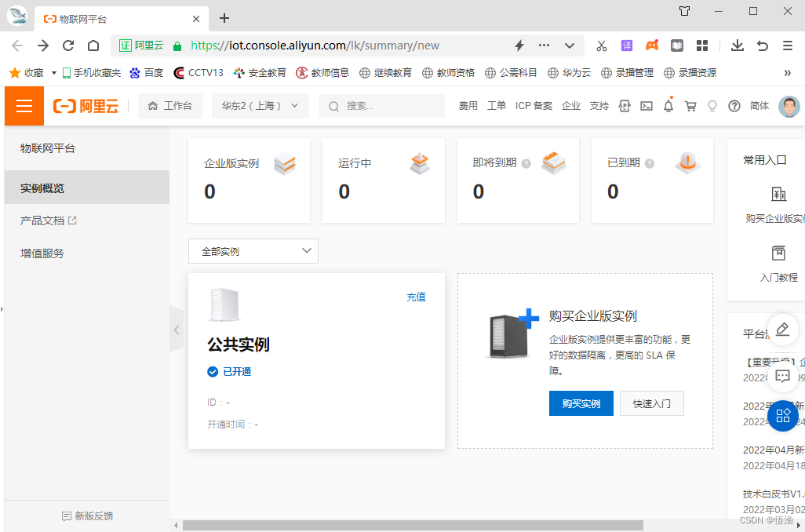Click the blue floating grid widget
Screen dimensions: 805x532
pyautogui.click(x=782, y=416)
